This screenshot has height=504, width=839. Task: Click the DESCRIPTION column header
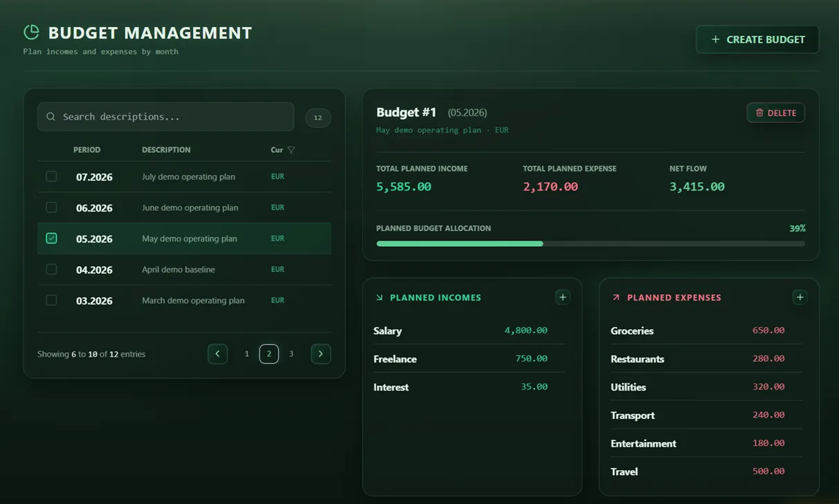pos(166,150)
